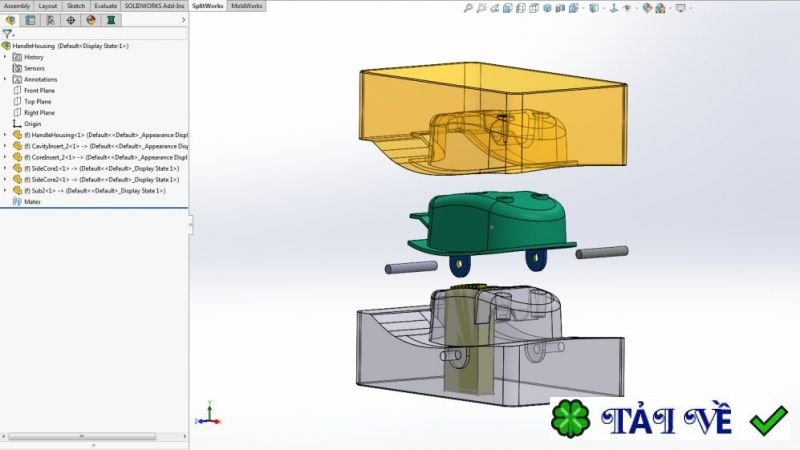The height and width of the screenshot is (450, 800).
Task: Expand the SideCore1<1> component node
Action: click(x=5, y=168)
